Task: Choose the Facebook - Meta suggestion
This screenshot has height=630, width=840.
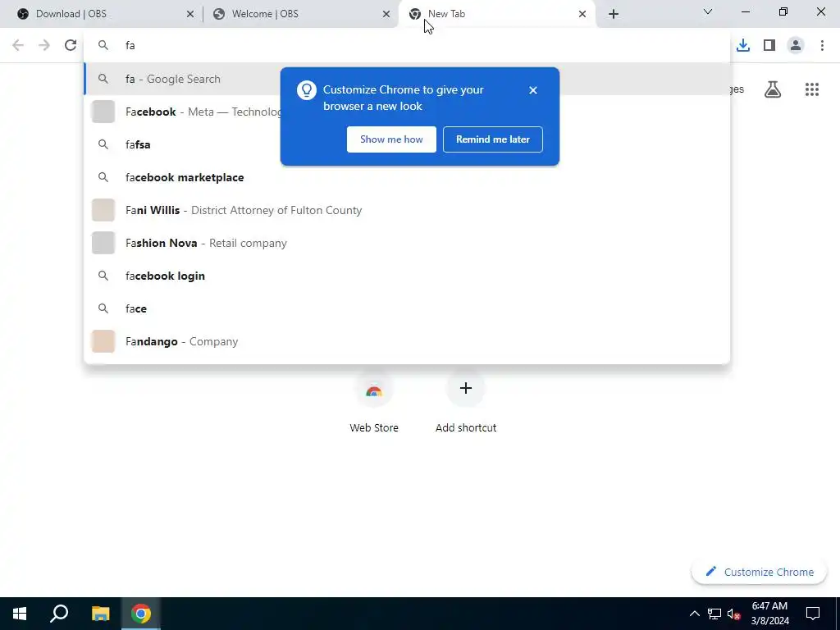Action: 407,112
